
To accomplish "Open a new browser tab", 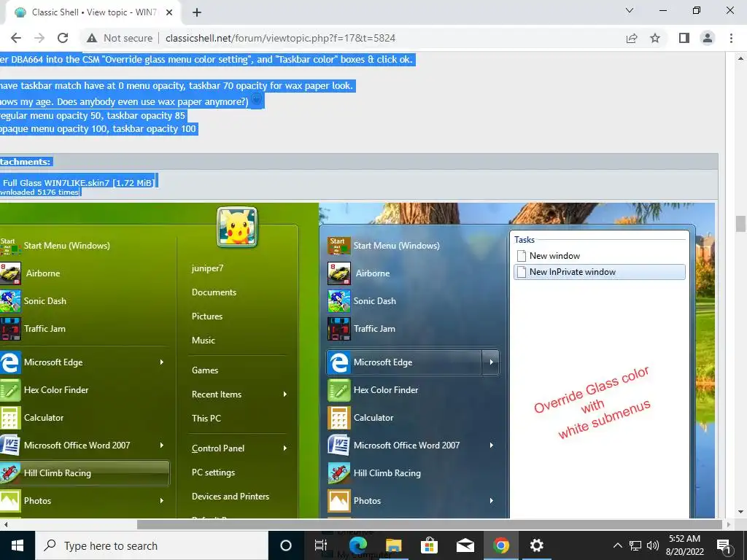I will pos(197,12).
